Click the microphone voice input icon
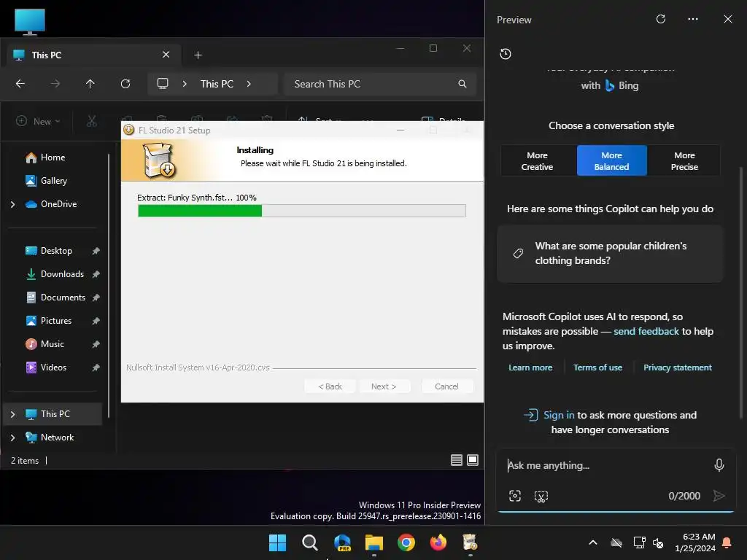The width and height of the screenshot is (747, 560). click(719, 465)
